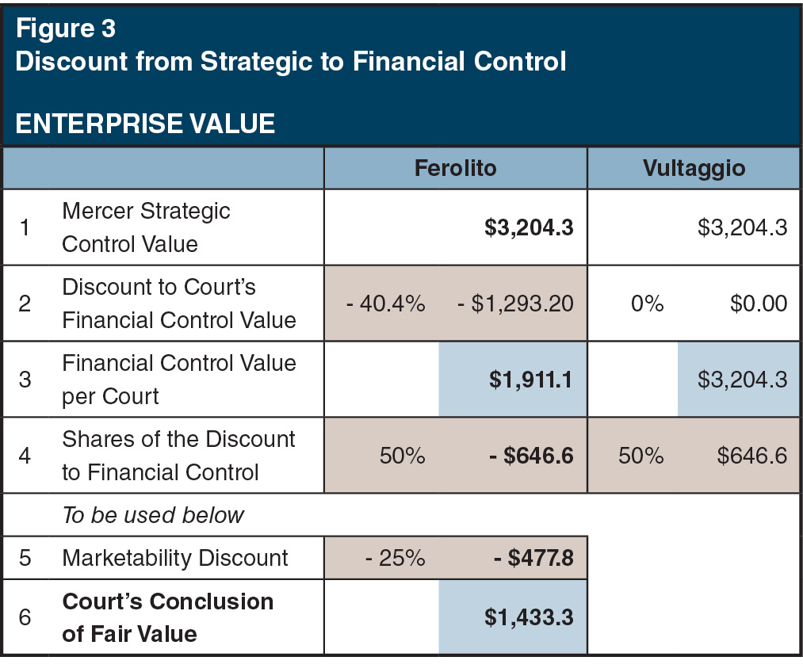This screenshot has width=803, height=672.
Task: Click the - 25% marketability cell
Action: coord(395,558)
